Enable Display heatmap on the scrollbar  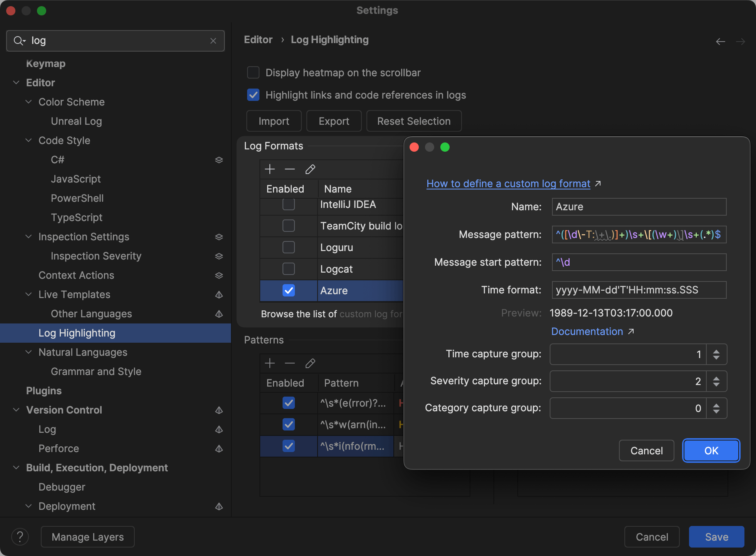click(253, 72)
